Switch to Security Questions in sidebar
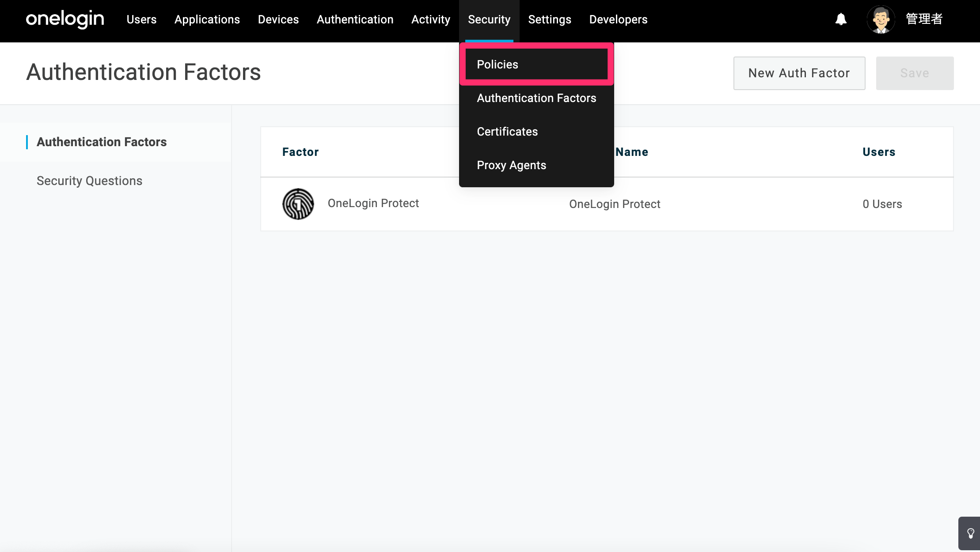980x552 pixels. coord(89,181)
